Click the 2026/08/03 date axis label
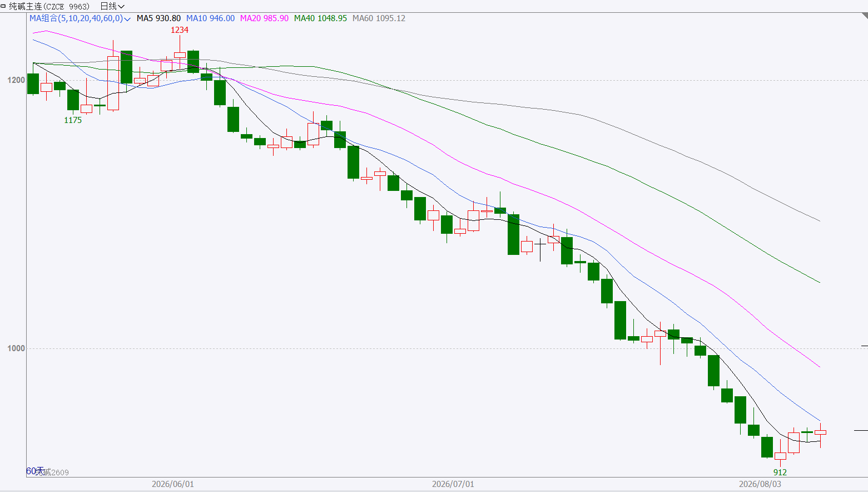868x492 pixels. point(760,484)
